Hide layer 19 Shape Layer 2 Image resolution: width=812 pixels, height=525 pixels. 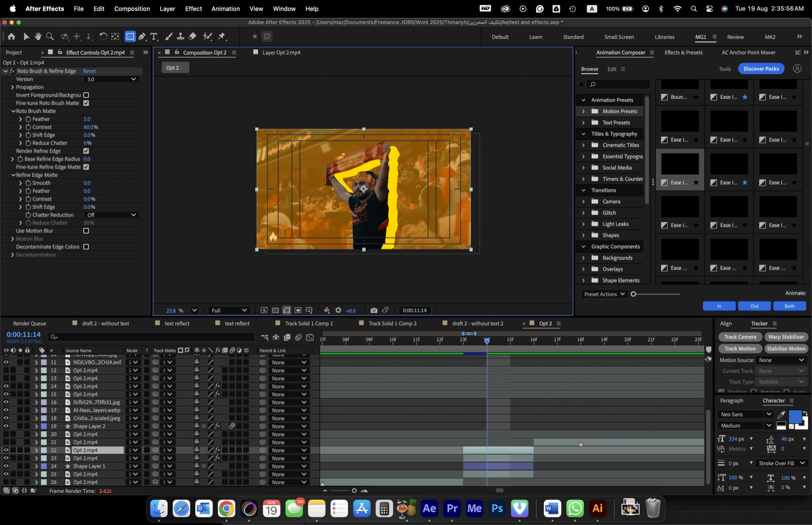pos(6,426)
